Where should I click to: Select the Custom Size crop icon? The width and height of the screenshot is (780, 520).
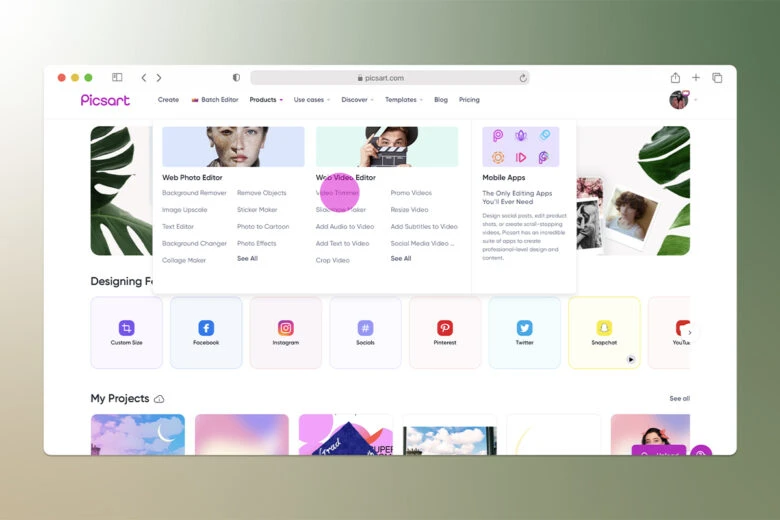(x=126, y=328)
